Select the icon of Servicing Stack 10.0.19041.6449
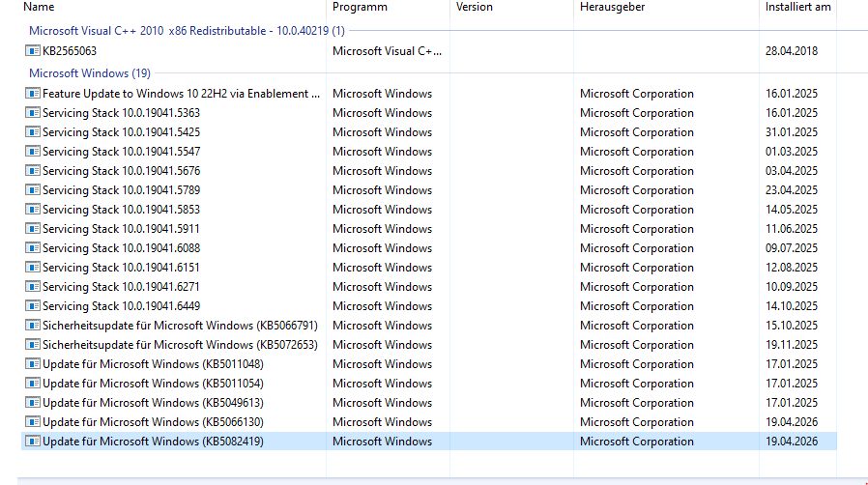The height and width of the screenshot is (485, 868). coord(33,306)
